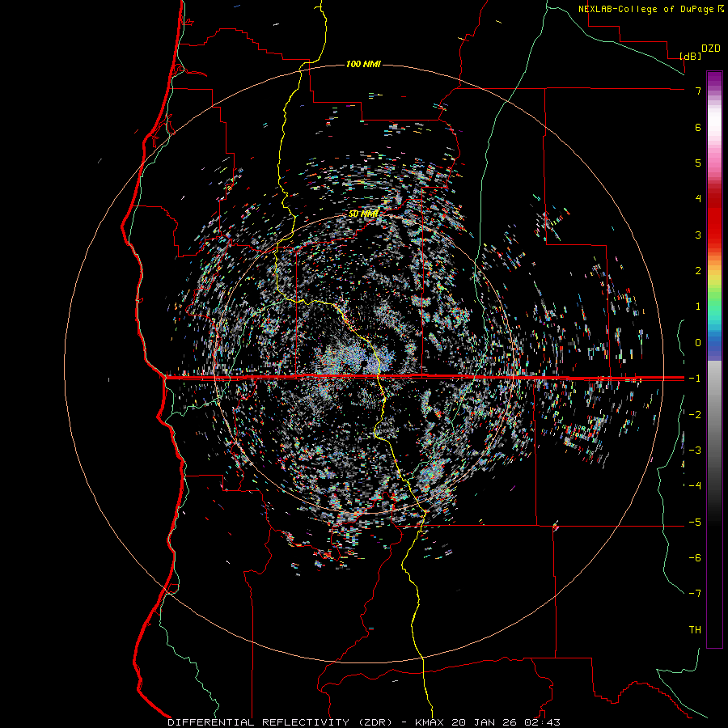This screenshot has width=728, height=728.
Task: Click the 50 NMI range ring label
Action: point(363,214)
